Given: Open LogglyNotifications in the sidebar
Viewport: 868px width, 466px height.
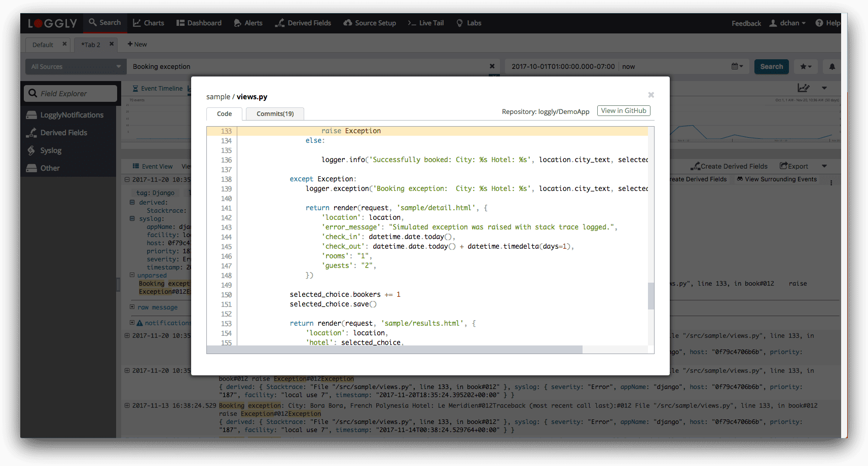Looking at the screenshot, I should click(71, 115).
